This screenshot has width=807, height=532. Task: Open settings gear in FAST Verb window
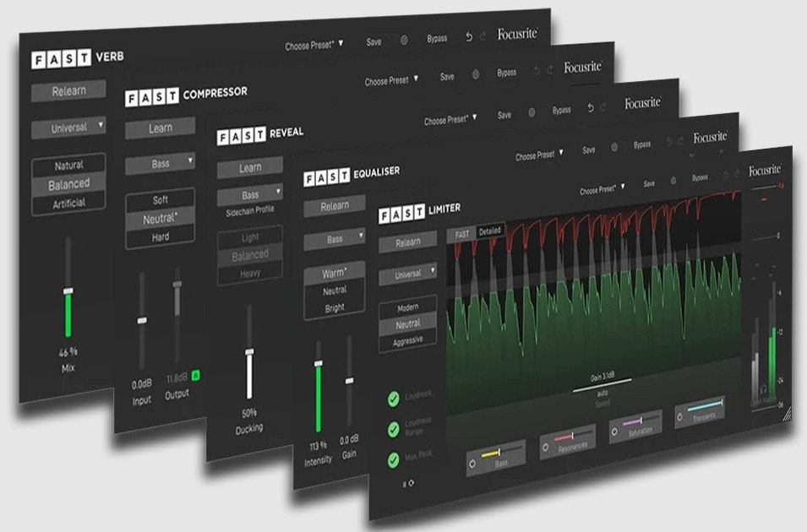tap(404, 41)
